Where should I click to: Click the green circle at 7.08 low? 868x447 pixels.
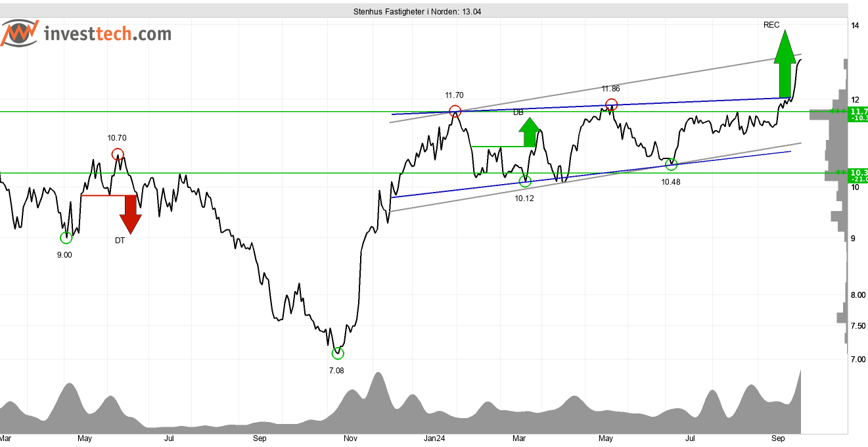(338, 353)
